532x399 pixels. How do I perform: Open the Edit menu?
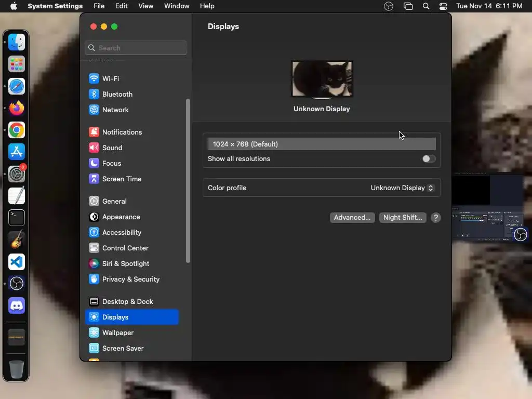(121, 6)
